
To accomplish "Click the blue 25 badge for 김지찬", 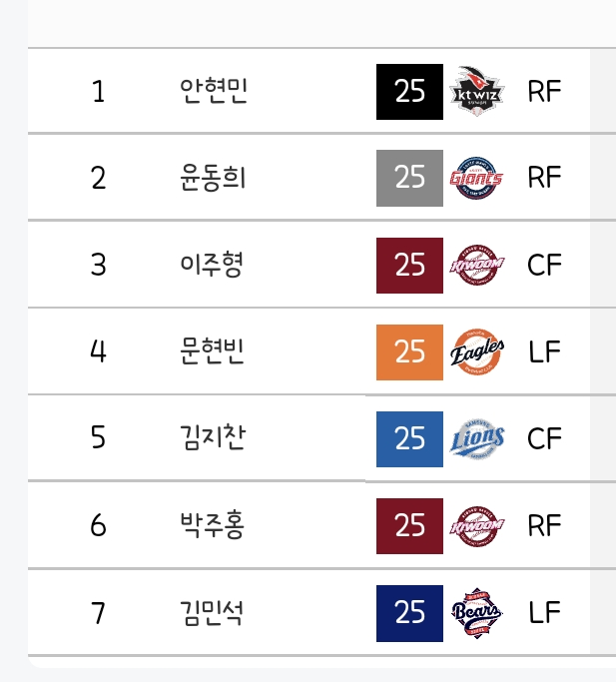I will (409, 438).
